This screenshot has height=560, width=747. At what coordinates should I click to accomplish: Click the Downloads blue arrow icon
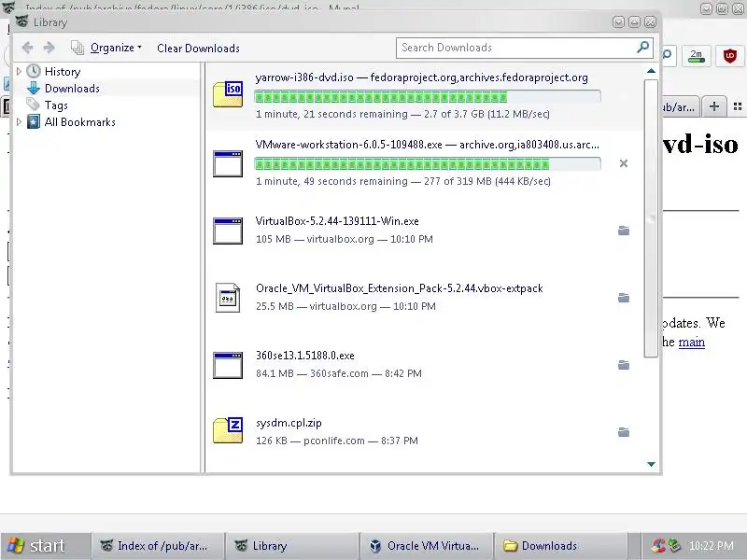pos(34,88)
